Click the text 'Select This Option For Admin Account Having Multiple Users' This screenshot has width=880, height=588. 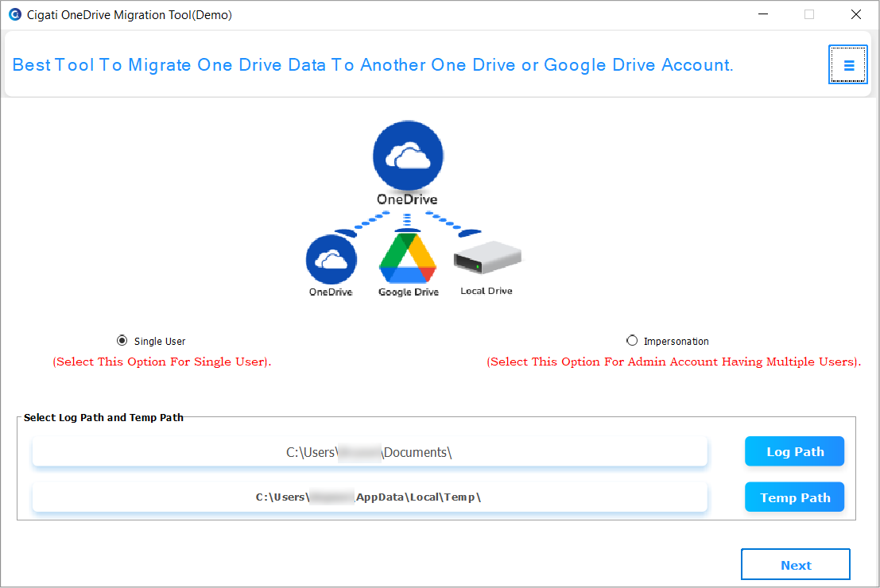673,362
